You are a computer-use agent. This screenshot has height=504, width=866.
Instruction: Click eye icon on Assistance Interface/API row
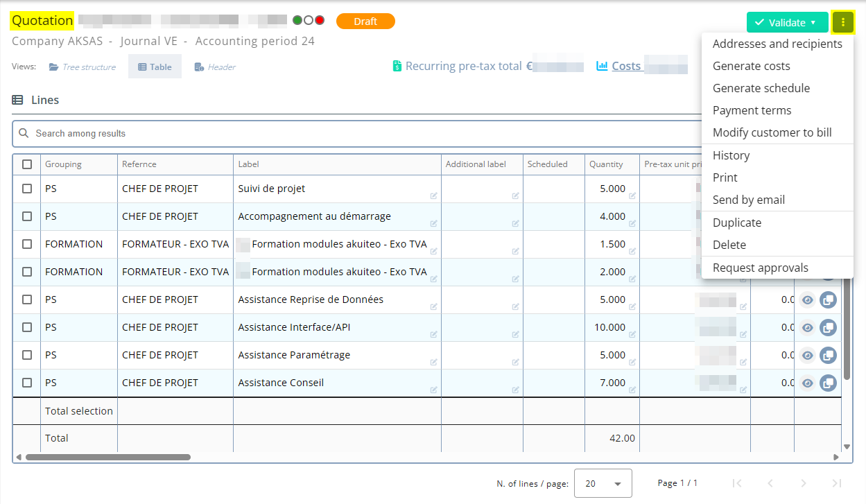[807, 327]
